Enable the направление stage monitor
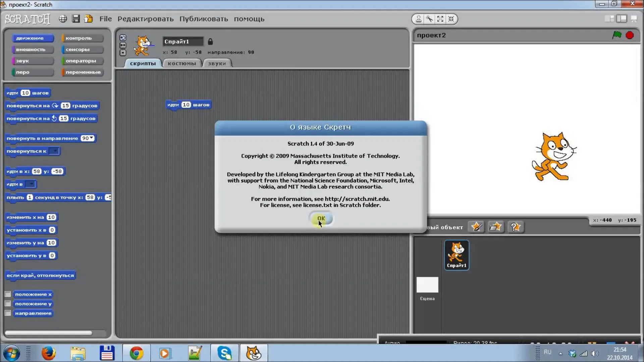The image size is (644, 362). (8, 313)
